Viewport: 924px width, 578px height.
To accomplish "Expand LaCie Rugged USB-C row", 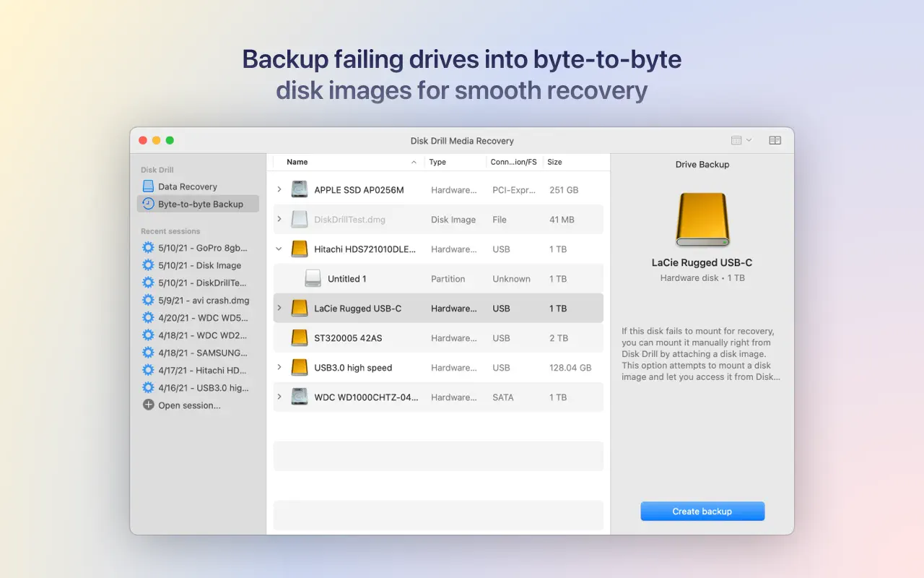I will coord(279,309).
